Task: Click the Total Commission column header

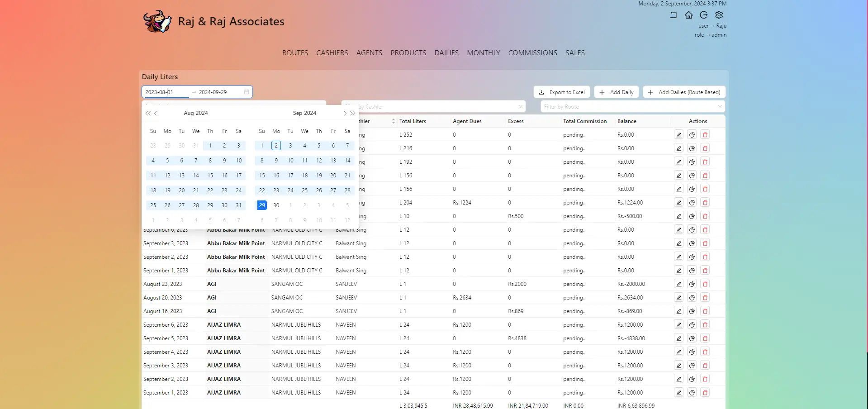Action: point(585,121)
